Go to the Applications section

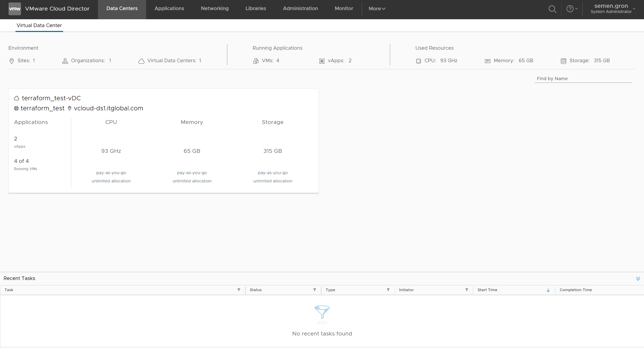[x=169, y=9]
